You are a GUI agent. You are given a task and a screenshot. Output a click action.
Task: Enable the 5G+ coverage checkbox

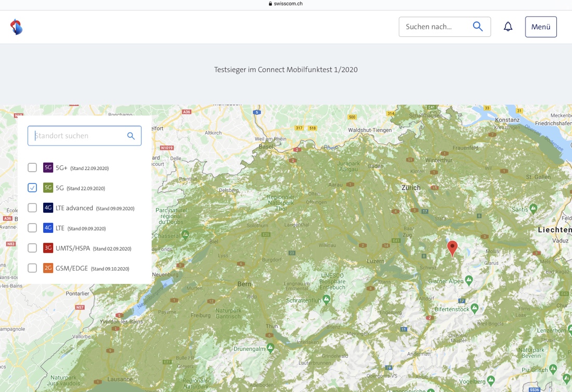coord(32,167)
